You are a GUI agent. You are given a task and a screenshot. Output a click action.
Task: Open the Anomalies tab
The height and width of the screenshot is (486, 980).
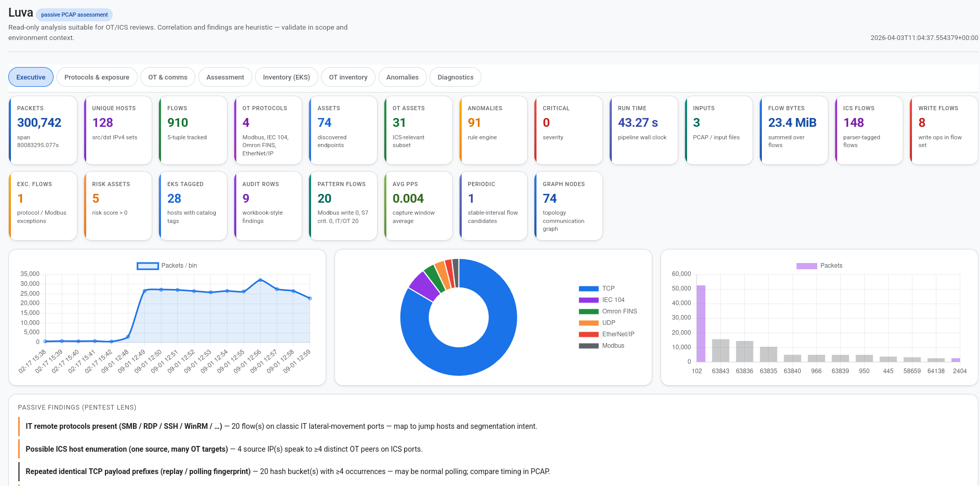[x=402, y=77]
